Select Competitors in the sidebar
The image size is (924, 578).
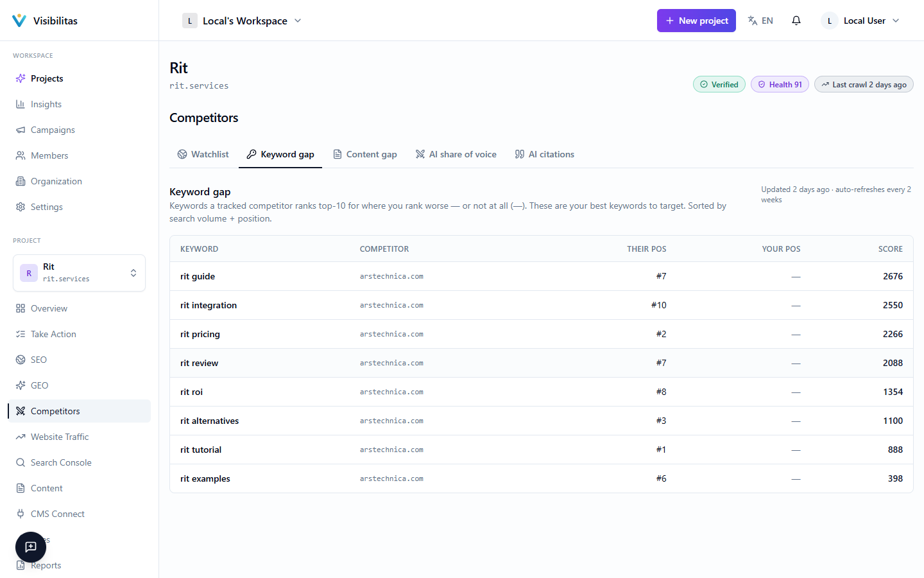click(x=79, y=411)
